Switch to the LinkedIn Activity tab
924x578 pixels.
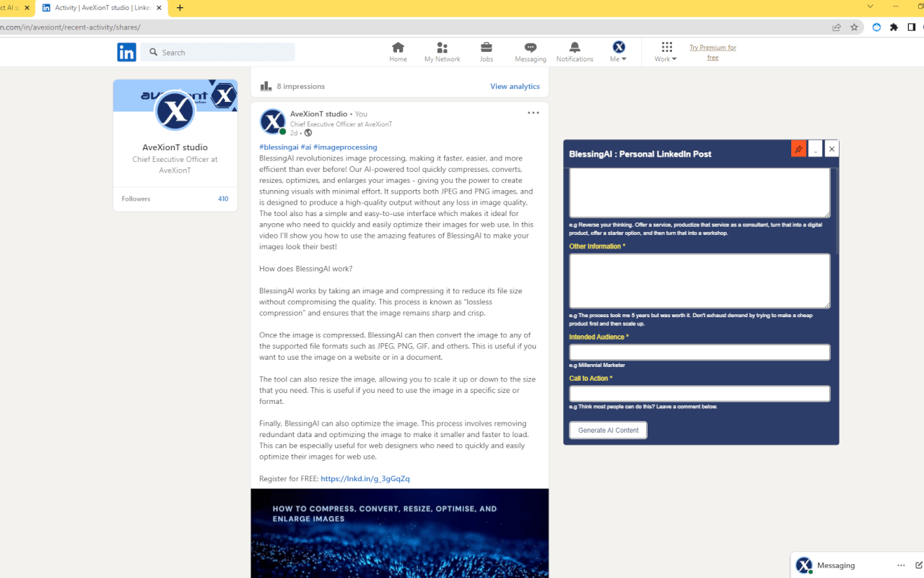(x=101, y=8)
